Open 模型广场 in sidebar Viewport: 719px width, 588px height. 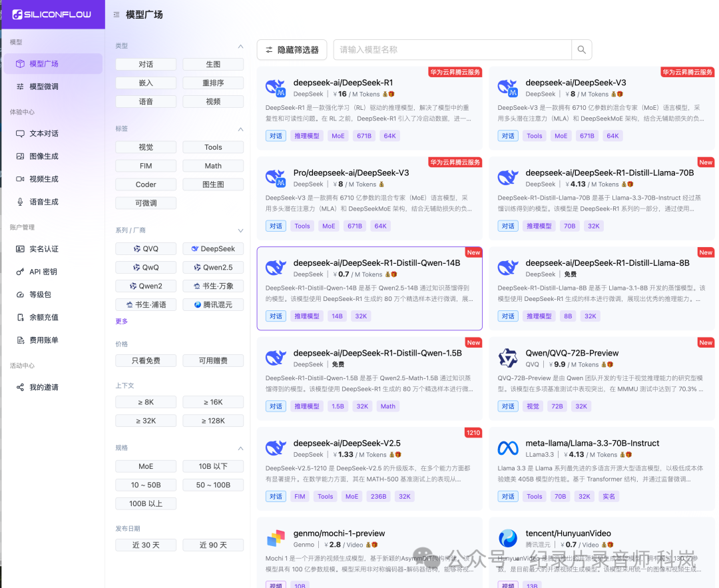pyautogui.click(x=53, y=64)
